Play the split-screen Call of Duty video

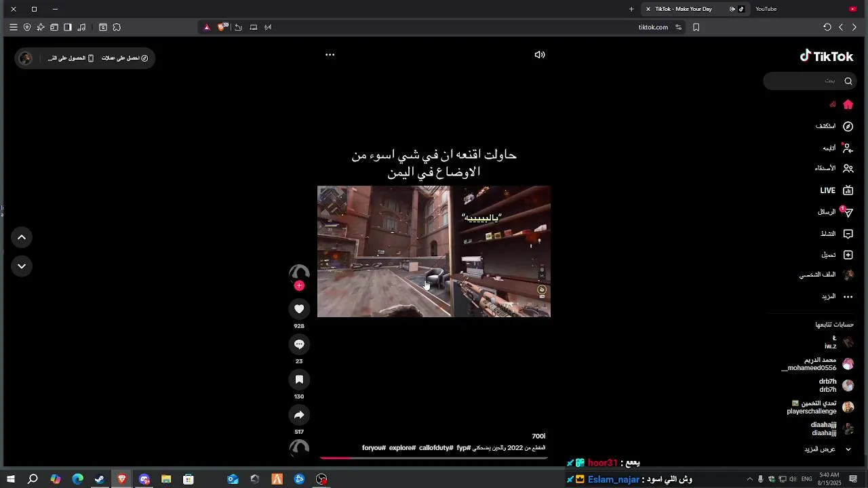click(434, 251)
